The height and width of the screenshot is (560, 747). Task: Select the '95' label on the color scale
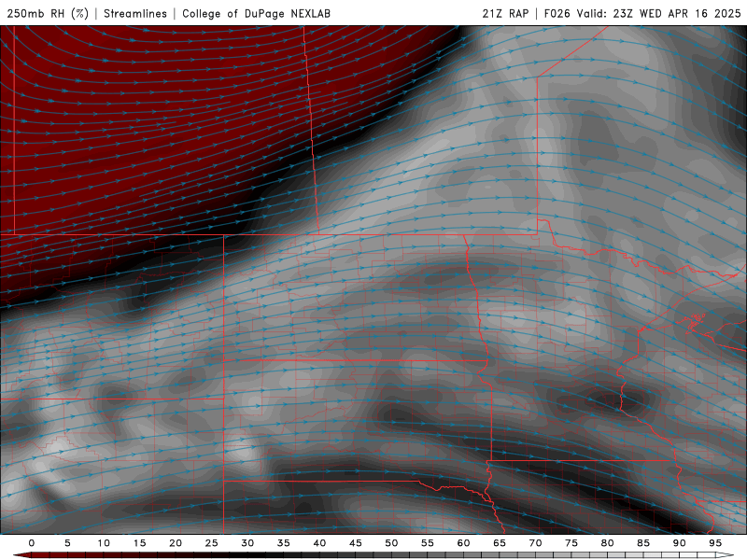[715, 543]
